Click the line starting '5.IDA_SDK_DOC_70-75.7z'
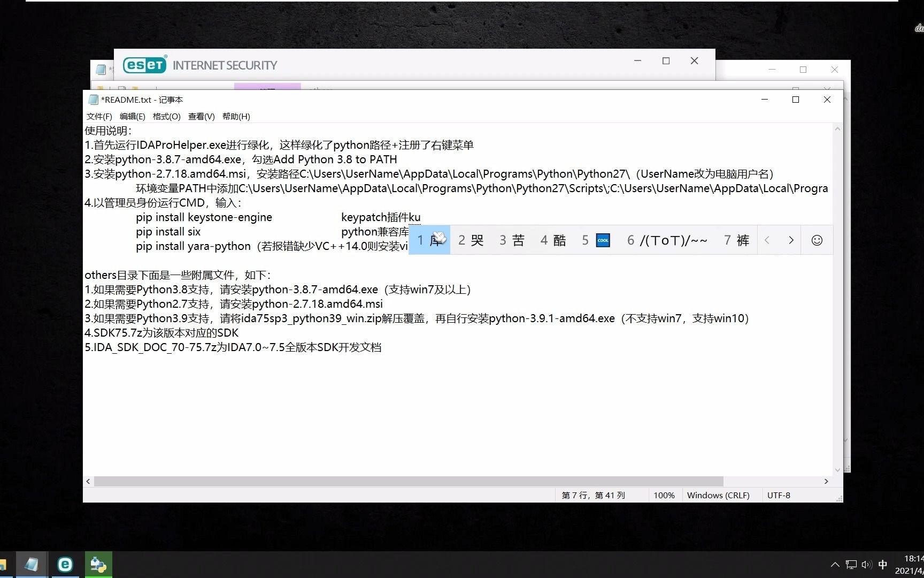The width and height of the screenshot is (924, 578). (233, 347)
